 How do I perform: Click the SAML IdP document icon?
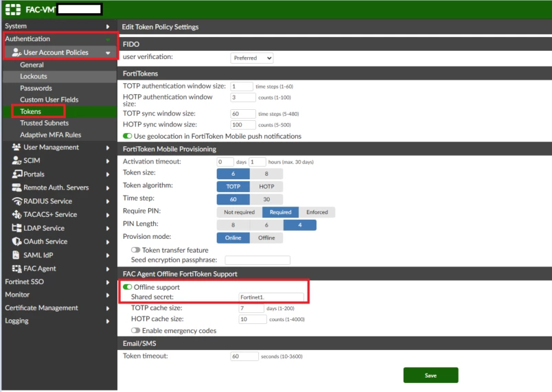(16, 255)
